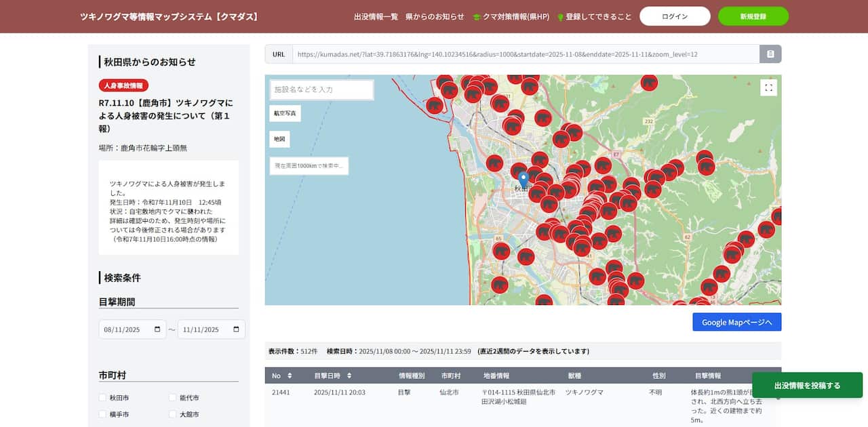The width and height of the screenshot is (868, 427).
Task: Click the ログイン button
Action: [x=675, y=16]
